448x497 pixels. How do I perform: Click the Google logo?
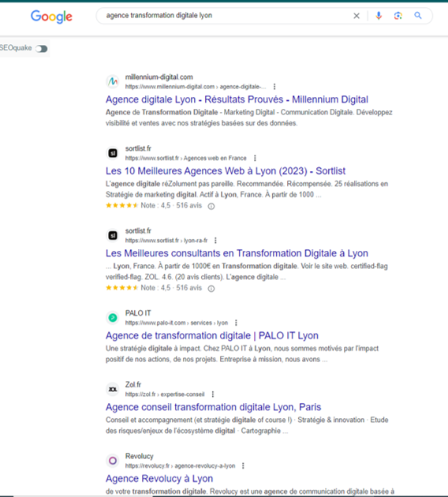[51, 17]
